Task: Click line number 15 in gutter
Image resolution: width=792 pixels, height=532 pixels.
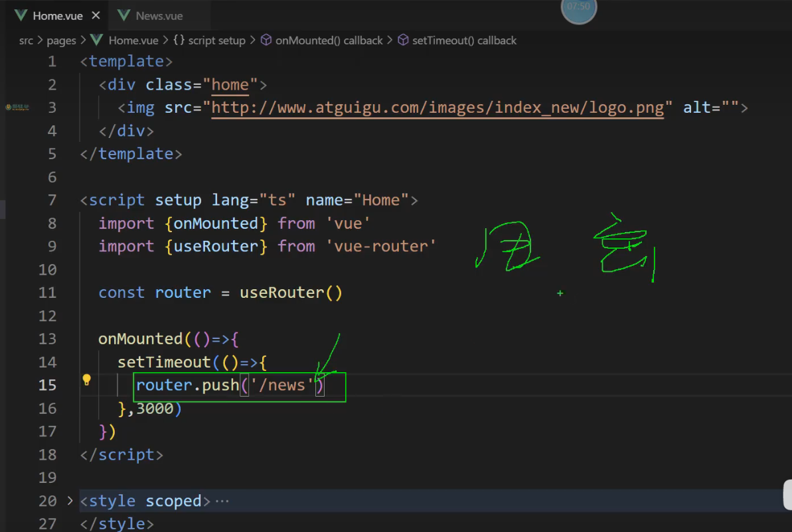Action: point(48,385)
